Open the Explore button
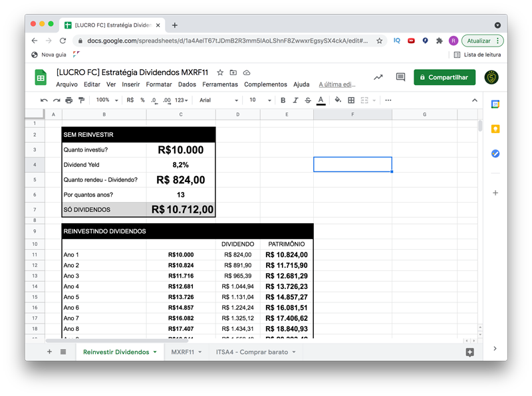This screenshot has width=532, height=396. 470,352
